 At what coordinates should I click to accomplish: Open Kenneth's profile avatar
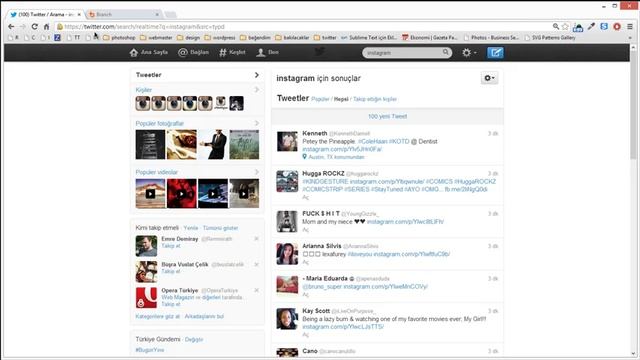pos(287,142)
